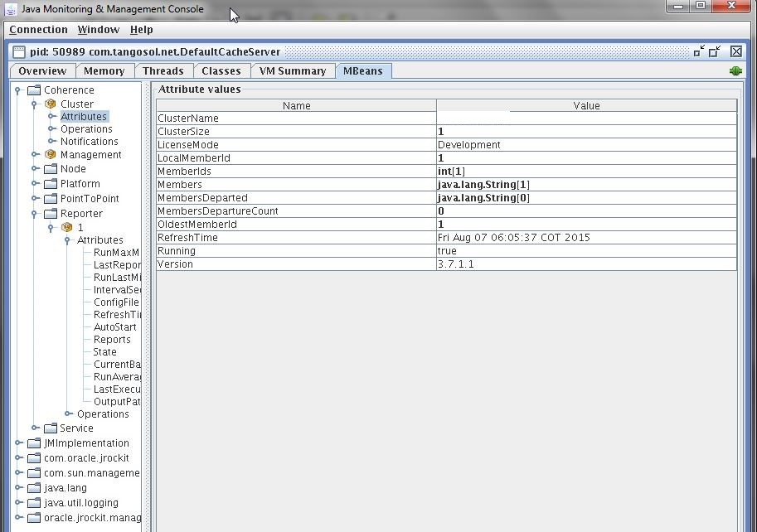Click the Node folder icon
757x532 pixels.
coord(51,169)
